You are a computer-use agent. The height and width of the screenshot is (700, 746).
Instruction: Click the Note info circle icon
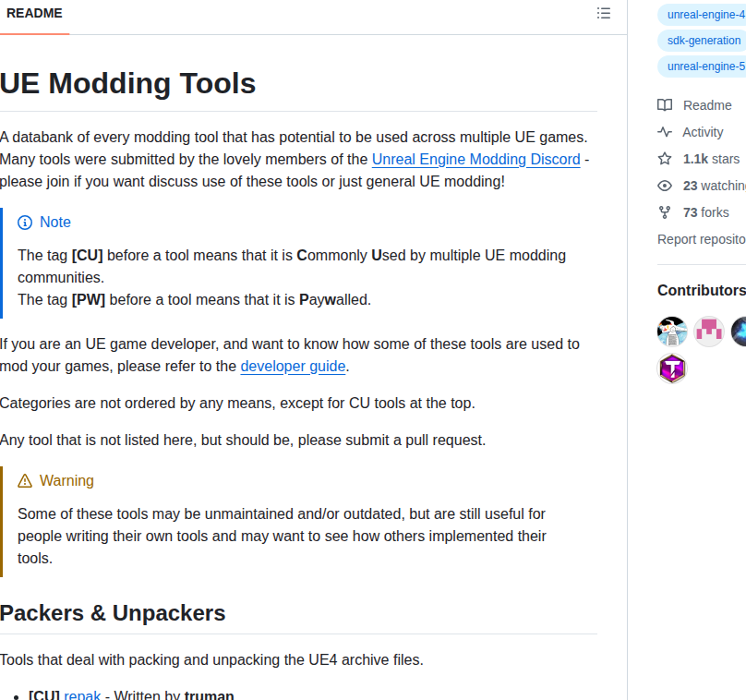tap(25, 223)
